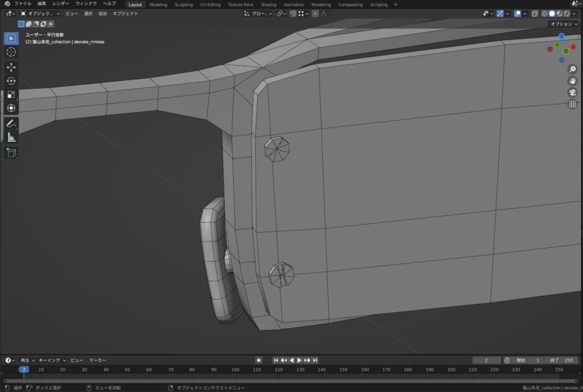Viewport: 583px width, 392px height.
Task: Toggle X-ray display in the viewport header
Action: click(535, 14)
